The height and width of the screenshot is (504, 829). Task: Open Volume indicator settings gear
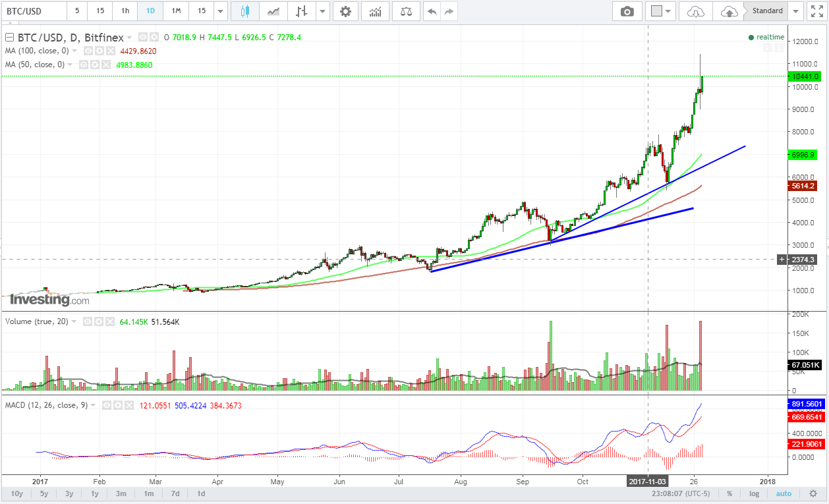pos(98,322)
